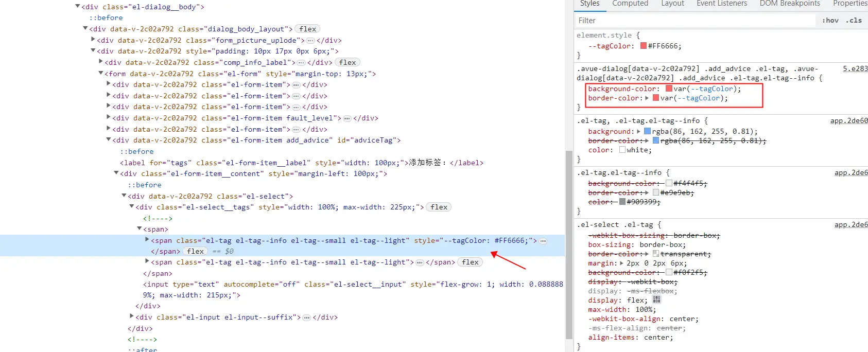
Task: Click the .cls element classes button
Action: click(x=854, y=21)
